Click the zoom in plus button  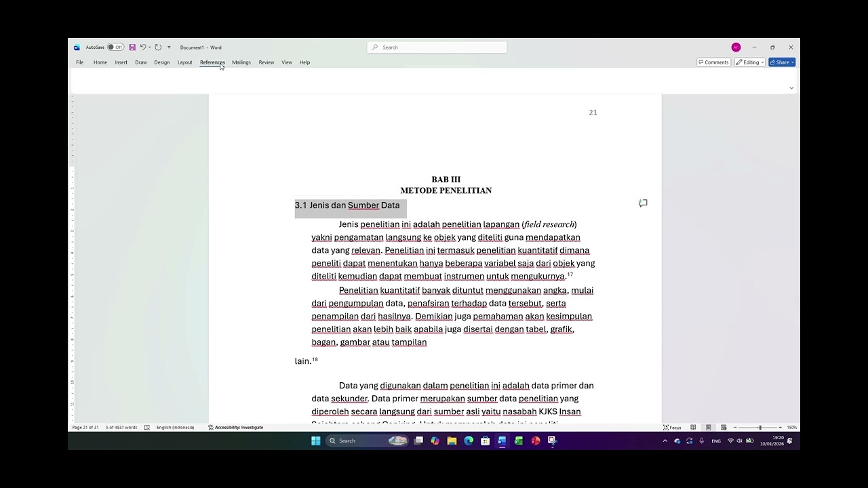[x=780, y=428]
